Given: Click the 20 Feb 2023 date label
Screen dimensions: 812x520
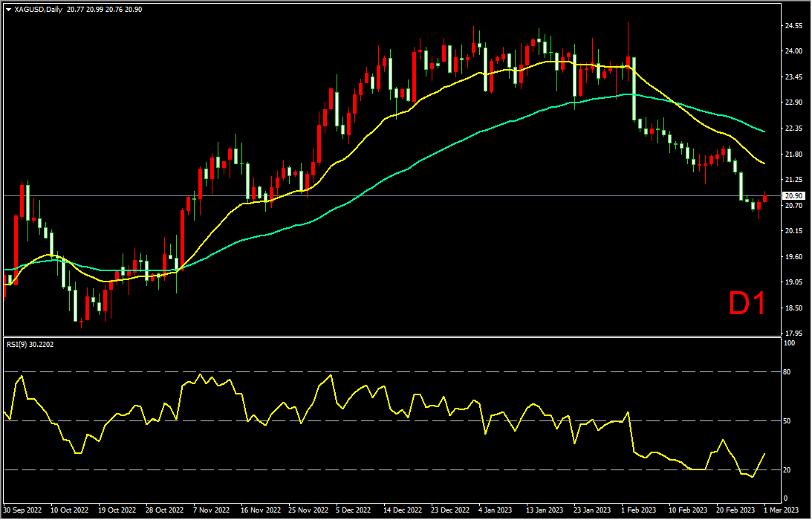Looking at the screenshot, I should point(734,510).
